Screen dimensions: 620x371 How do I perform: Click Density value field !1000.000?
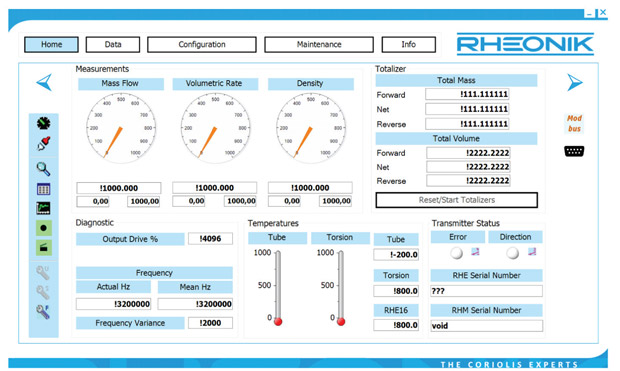tap(310, 188)
